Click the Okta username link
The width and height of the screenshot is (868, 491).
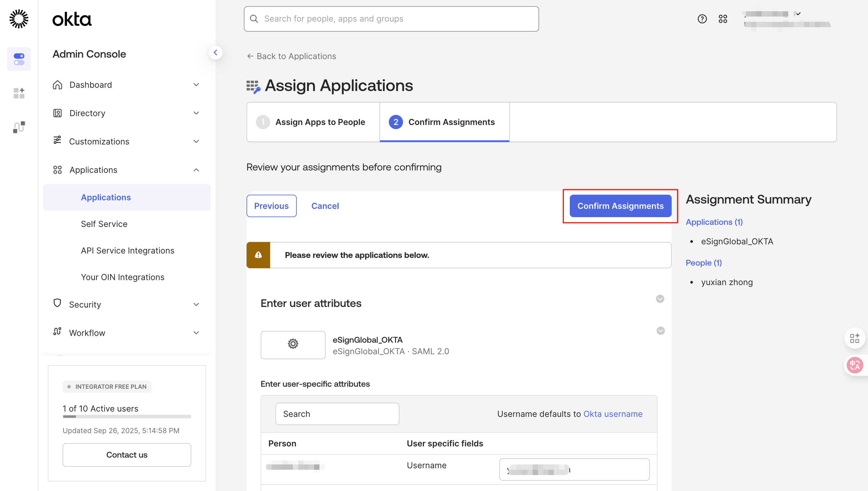[x=613, y=414]
